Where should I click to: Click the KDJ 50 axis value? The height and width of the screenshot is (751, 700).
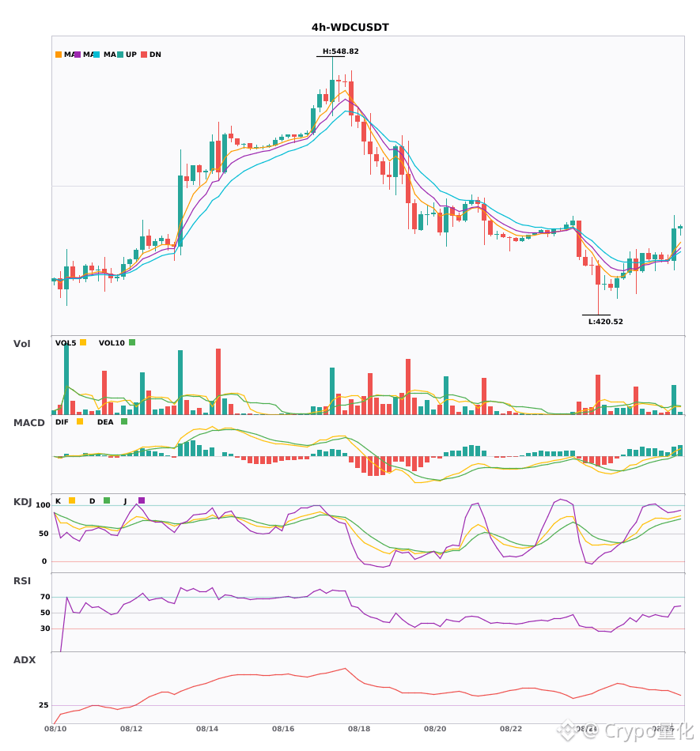[x=44, y=534]
